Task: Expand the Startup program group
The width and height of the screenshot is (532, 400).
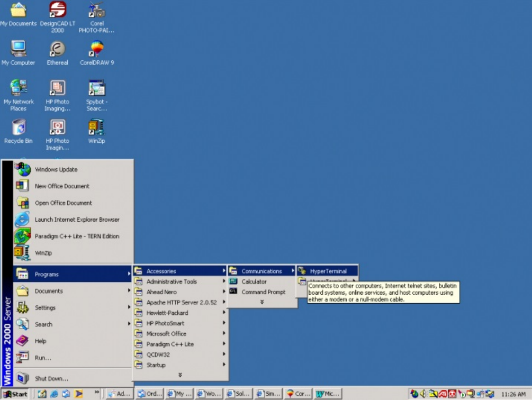Action: click(180, 365)
